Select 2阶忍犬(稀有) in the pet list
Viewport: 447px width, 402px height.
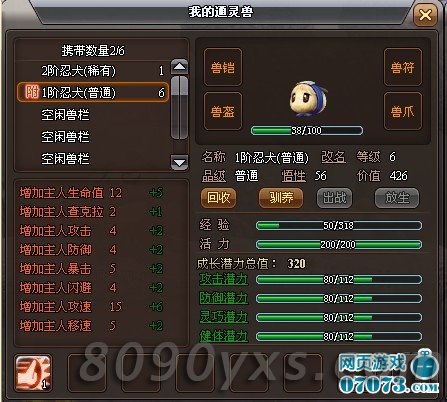tap(93, 71)
